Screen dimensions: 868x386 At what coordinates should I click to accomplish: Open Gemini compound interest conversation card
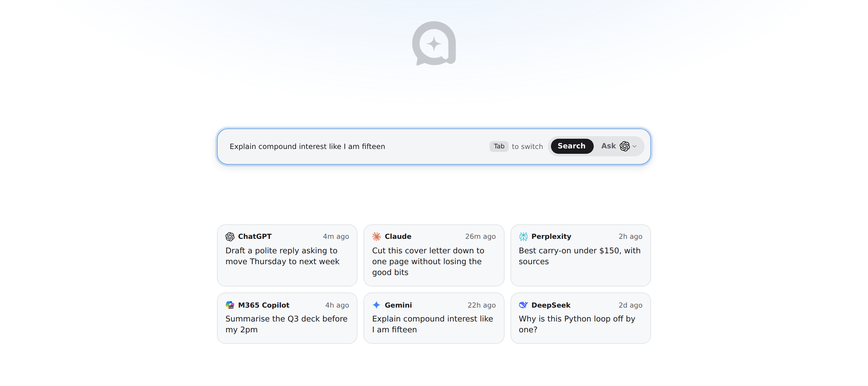(x=434, y=318)
